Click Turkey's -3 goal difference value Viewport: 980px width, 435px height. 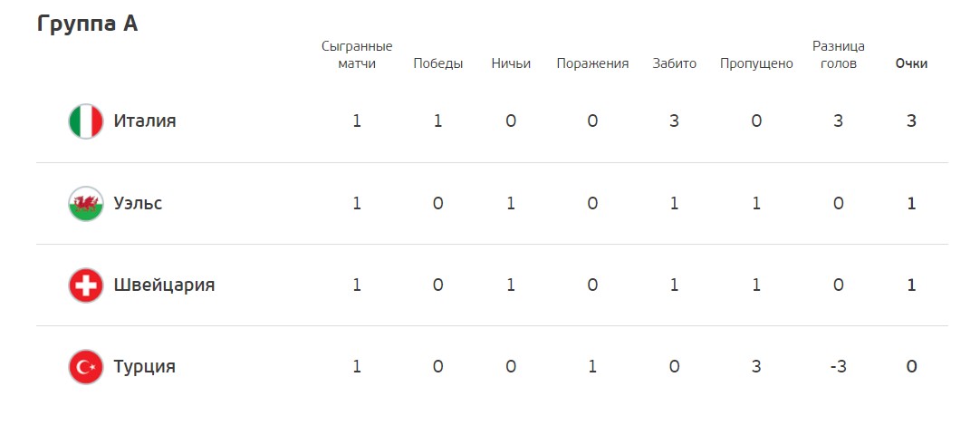[x=838, y=367]
